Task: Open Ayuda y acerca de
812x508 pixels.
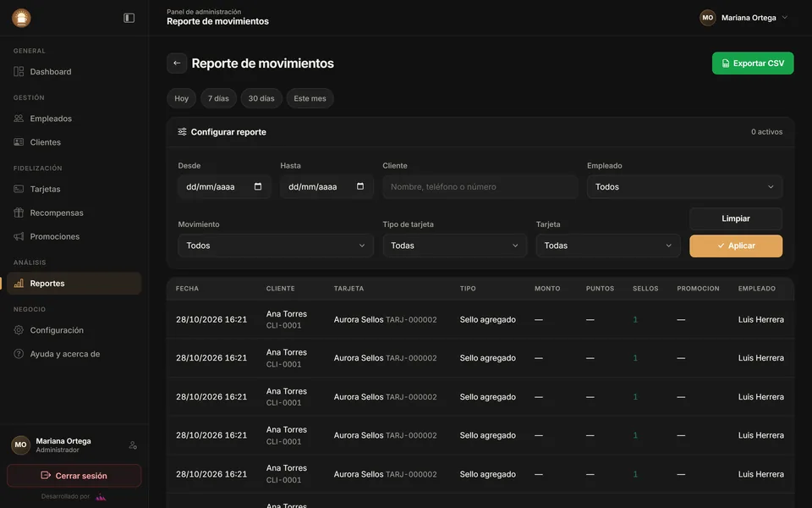Action: [74, 354]
